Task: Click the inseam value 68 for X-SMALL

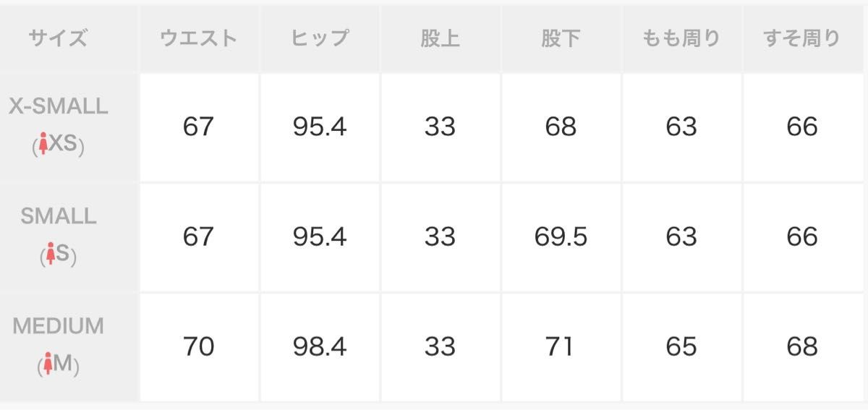Action: click(561, 127)
